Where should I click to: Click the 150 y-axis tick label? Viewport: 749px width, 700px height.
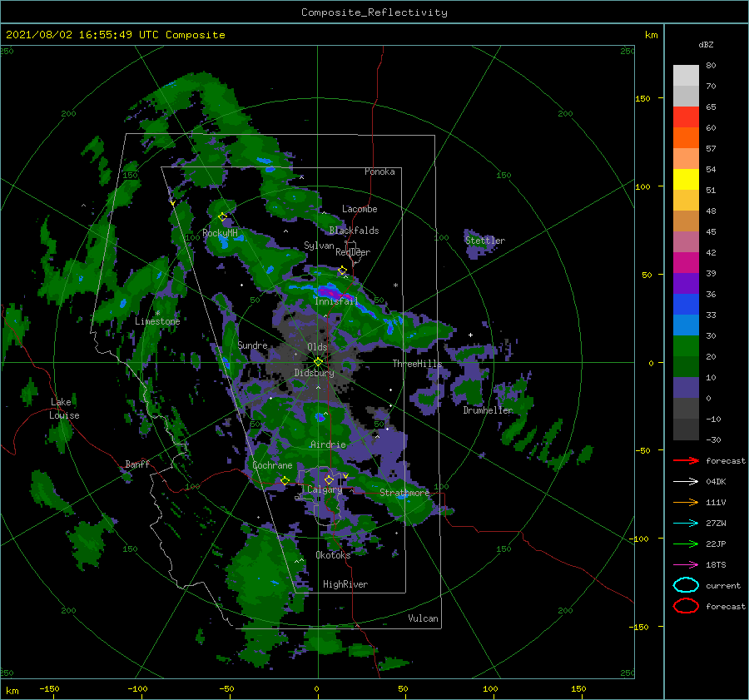point(643,98)
